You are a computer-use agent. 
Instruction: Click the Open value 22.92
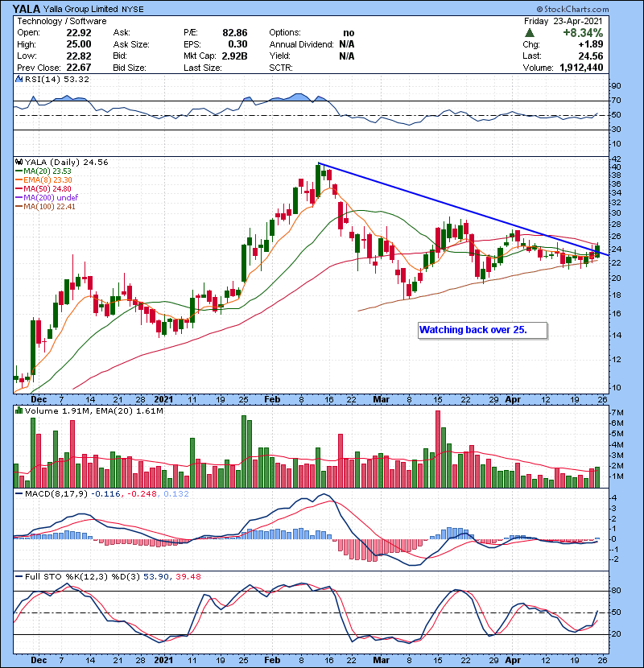78,33
